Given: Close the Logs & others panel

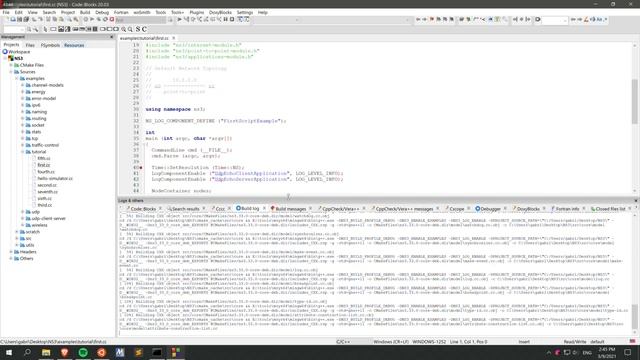Looking at the screenshot, I should click(x=636, y=200).
